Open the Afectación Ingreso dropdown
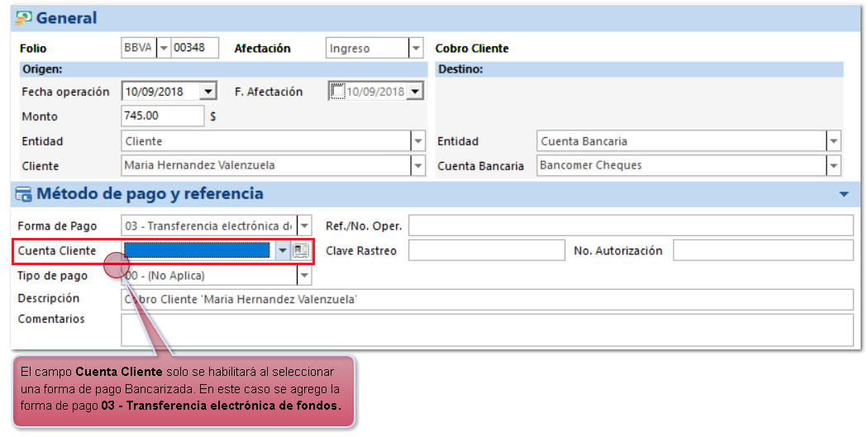 click(x=417, y=48)
